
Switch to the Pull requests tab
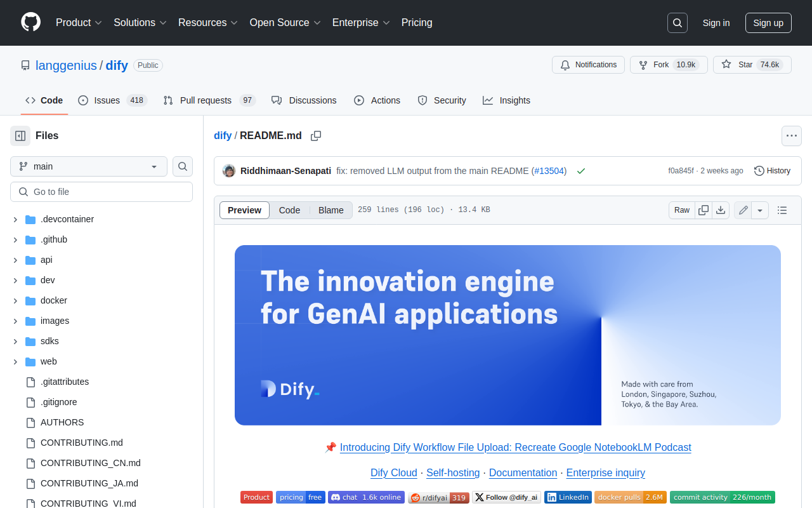coord(209,100)
